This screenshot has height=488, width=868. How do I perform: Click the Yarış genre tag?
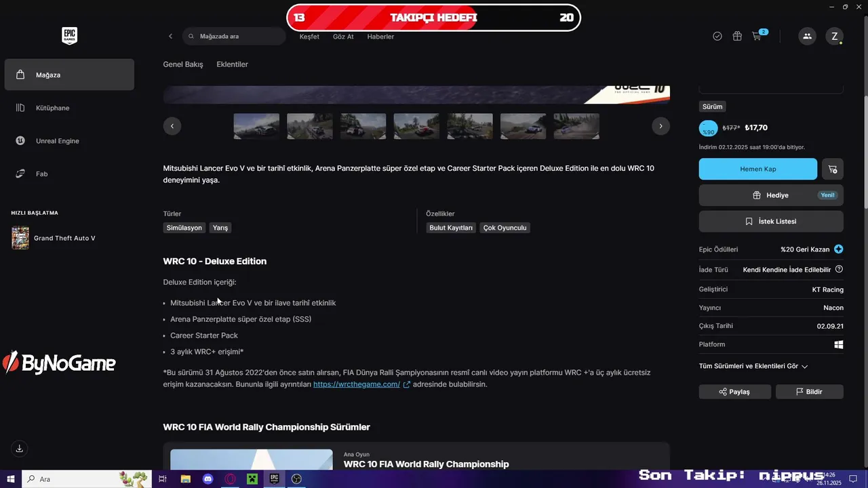point(220,228)
